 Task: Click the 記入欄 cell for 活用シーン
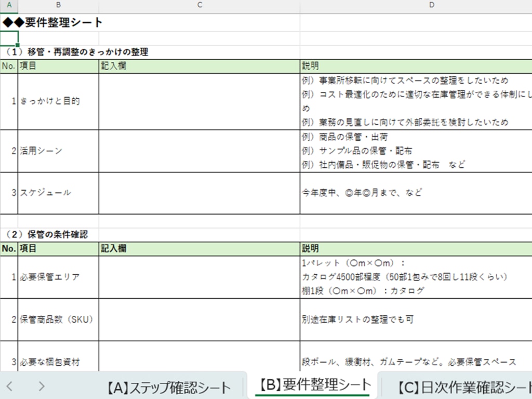(199, 151)
